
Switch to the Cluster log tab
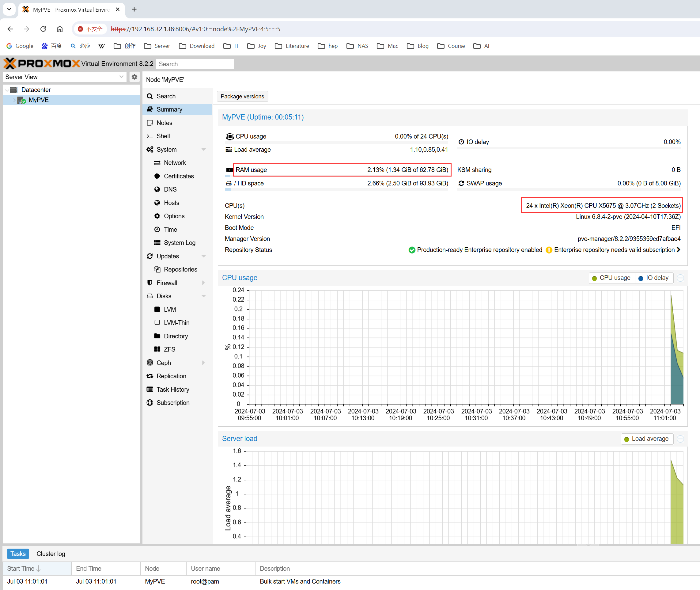tap(51, 554)
